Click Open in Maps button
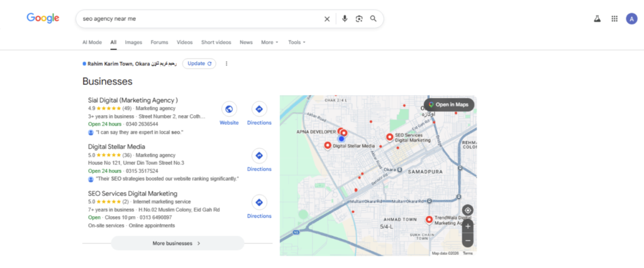 click(x=449, y=105)
